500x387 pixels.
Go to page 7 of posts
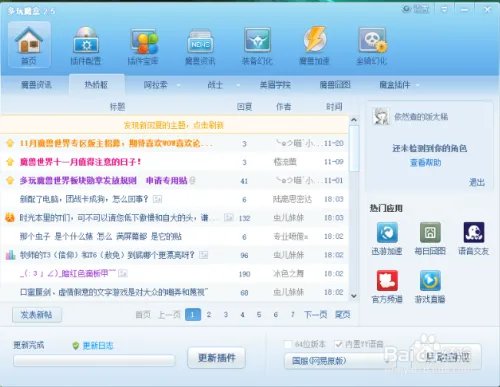point(292,315)
